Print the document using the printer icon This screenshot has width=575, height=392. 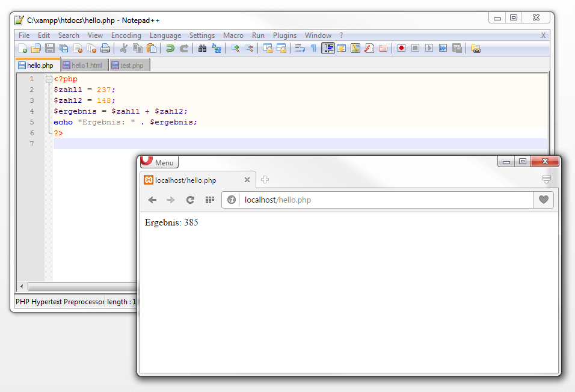click(105, 48)
